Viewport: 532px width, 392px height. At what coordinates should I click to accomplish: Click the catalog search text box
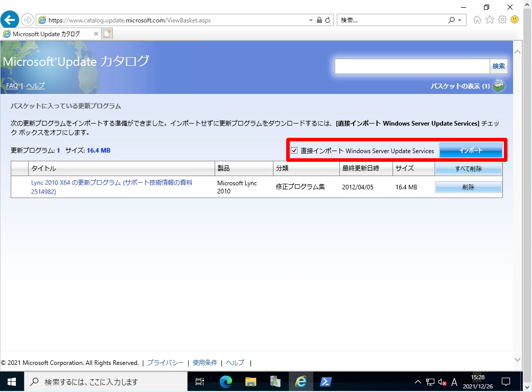[x=412, y=66]
